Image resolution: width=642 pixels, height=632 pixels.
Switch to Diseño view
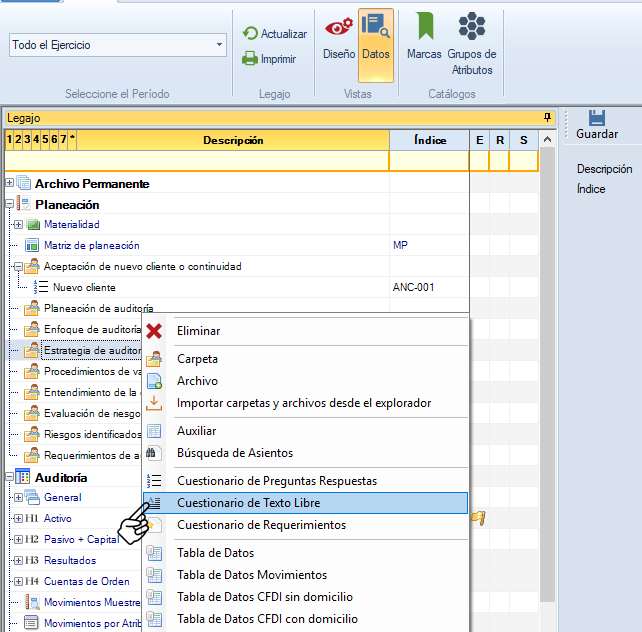point(339,38)
